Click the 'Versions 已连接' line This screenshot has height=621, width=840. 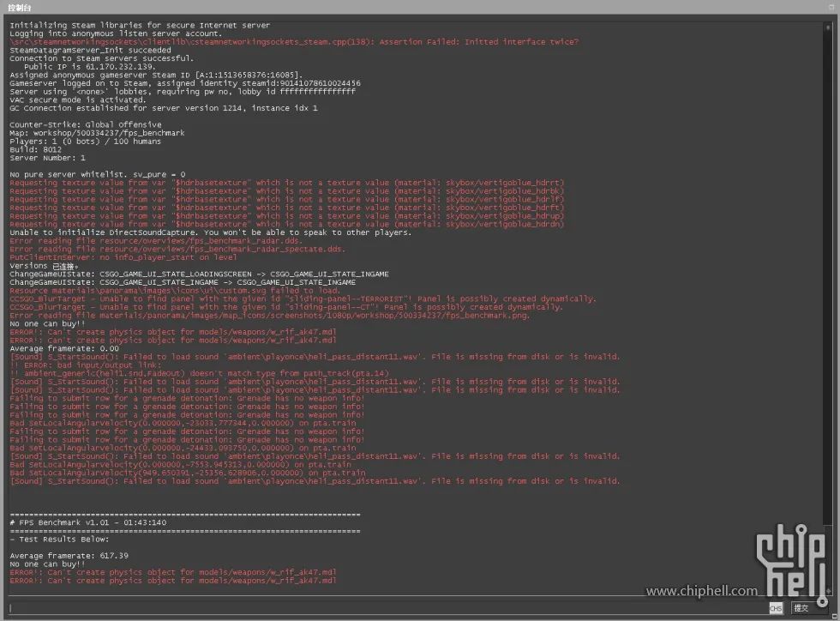45,266
